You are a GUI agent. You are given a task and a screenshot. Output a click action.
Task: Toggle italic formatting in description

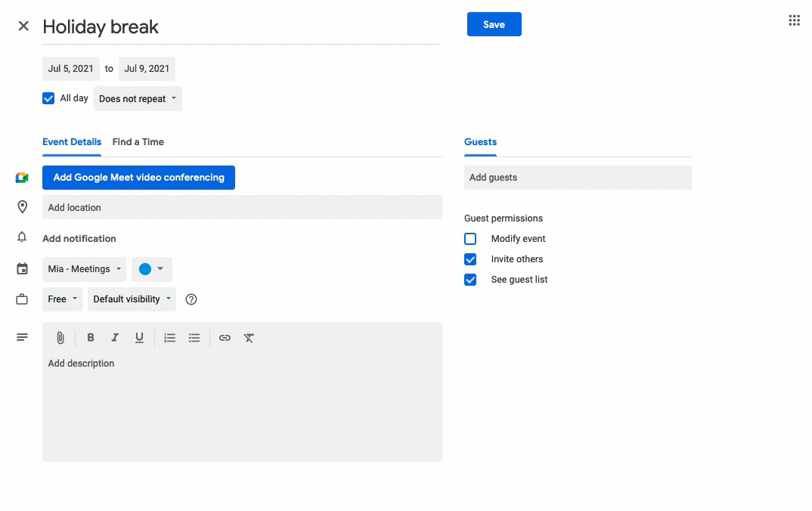coord(114,338)
